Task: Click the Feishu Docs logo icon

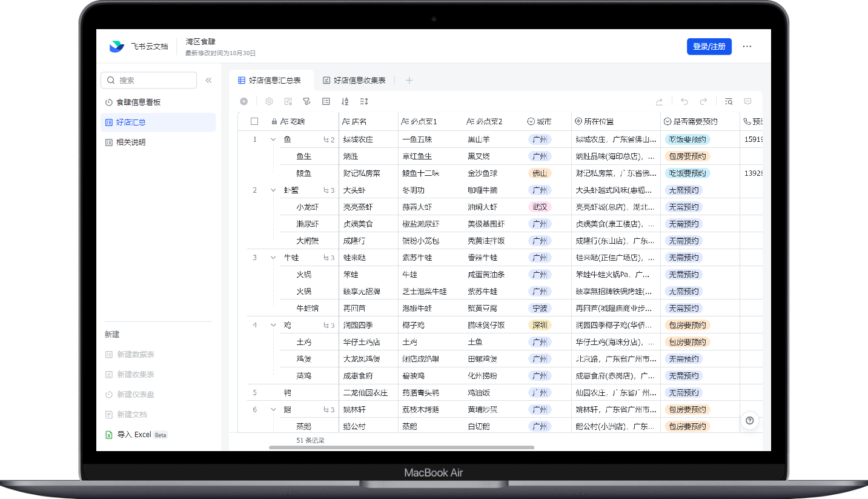Action: click(x=116, y=47)
